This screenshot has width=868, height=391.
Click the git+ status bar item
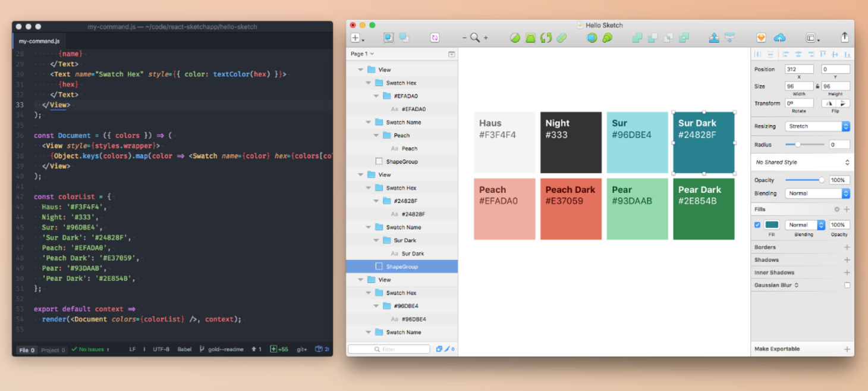tap(302, 349)
